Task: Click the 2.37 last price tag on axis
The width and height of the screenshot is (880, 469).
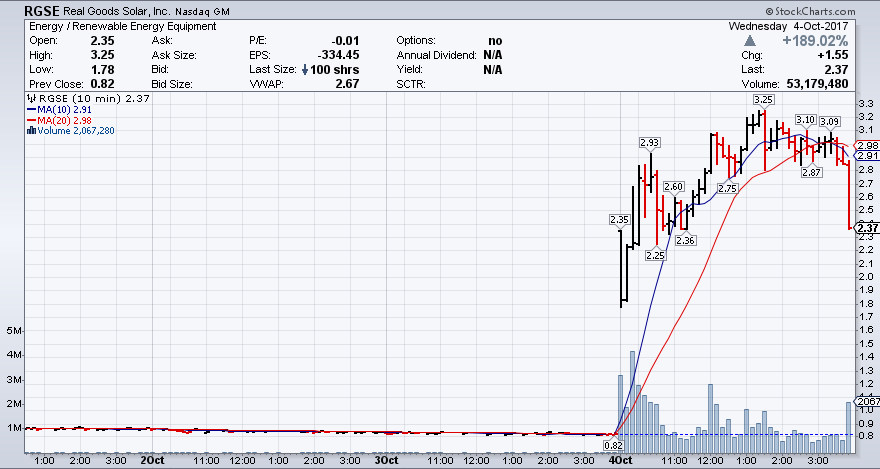Action: click(866, 228)
